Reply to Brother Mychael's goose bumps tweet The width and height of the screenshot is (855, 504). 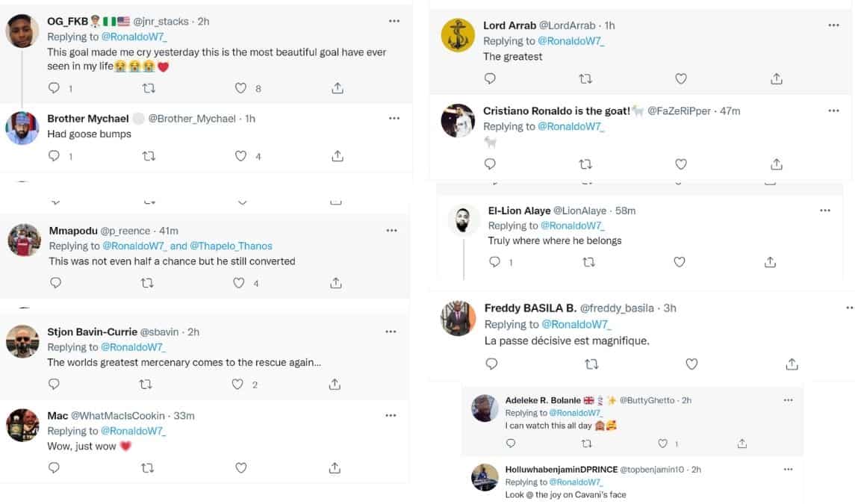coord(54,156)
